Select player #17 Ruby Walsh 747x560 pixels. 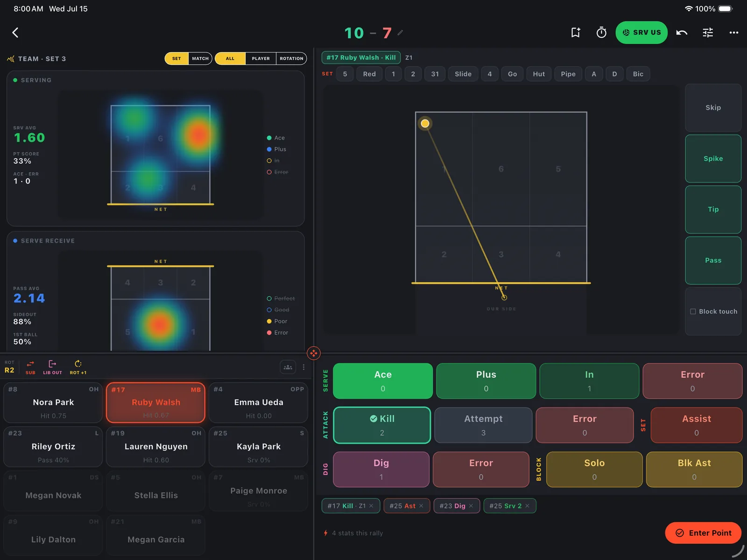point(155,402)
